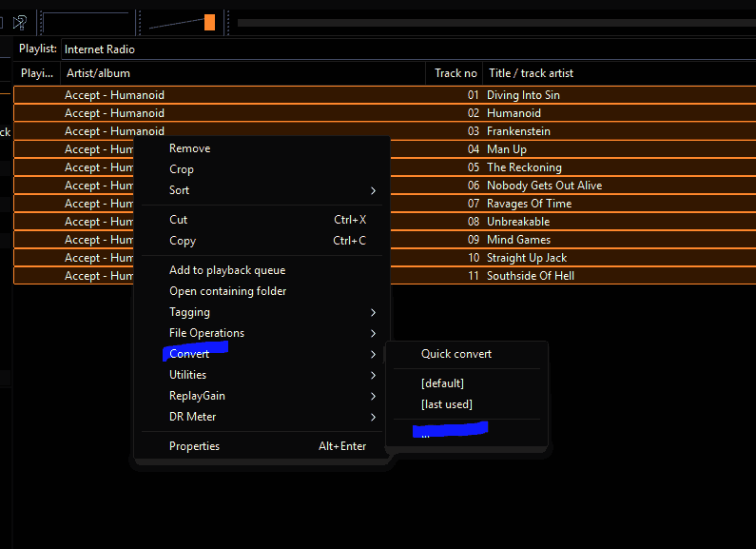Click the Playi... column header
Viewport: 756px width, 549px height.
click(x=37, y=73)
